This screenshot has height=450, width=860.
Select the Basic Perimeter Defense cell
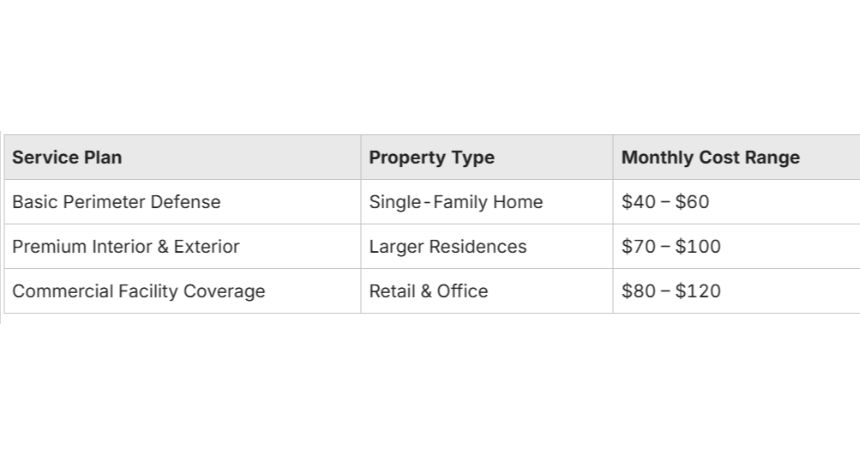coord(182,201)
